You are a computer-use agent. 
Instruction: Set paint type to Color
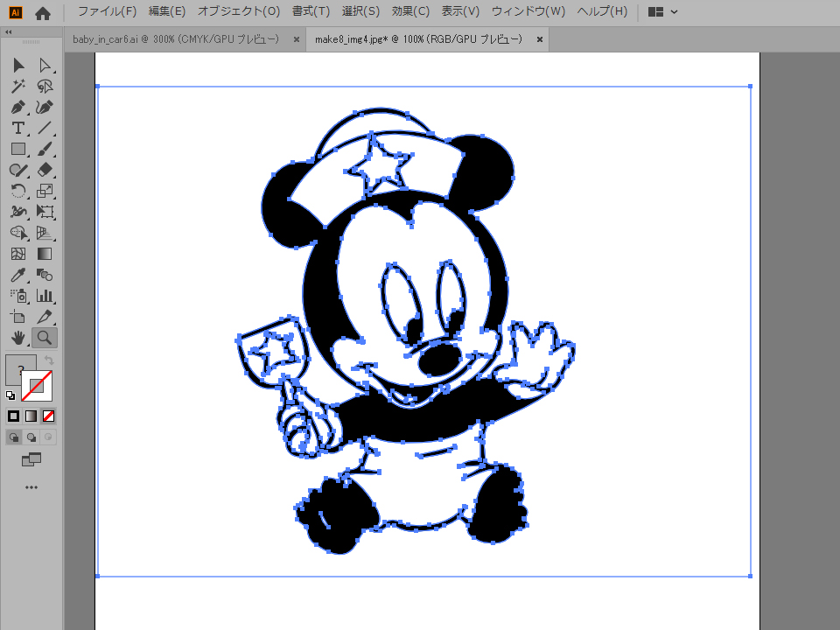point(13,416)
